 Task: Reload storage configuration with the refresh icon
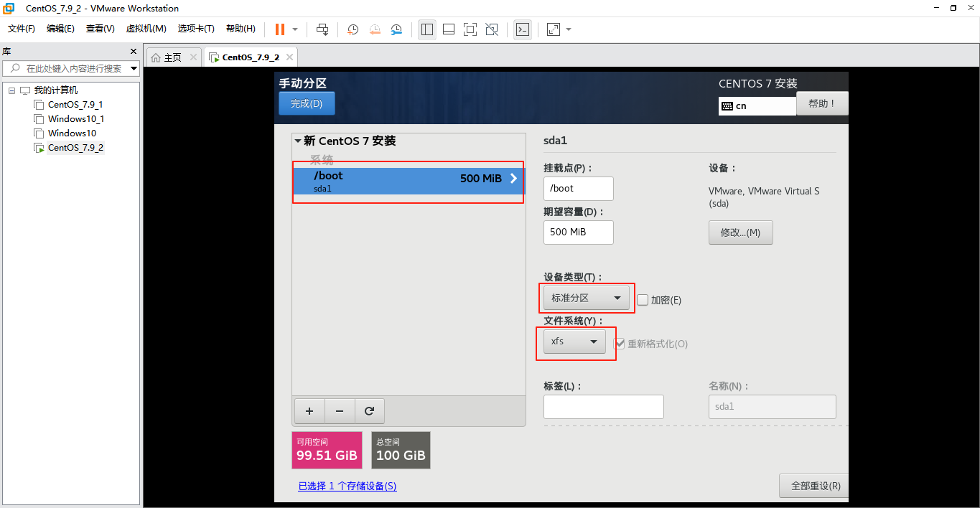coord(369,411)
